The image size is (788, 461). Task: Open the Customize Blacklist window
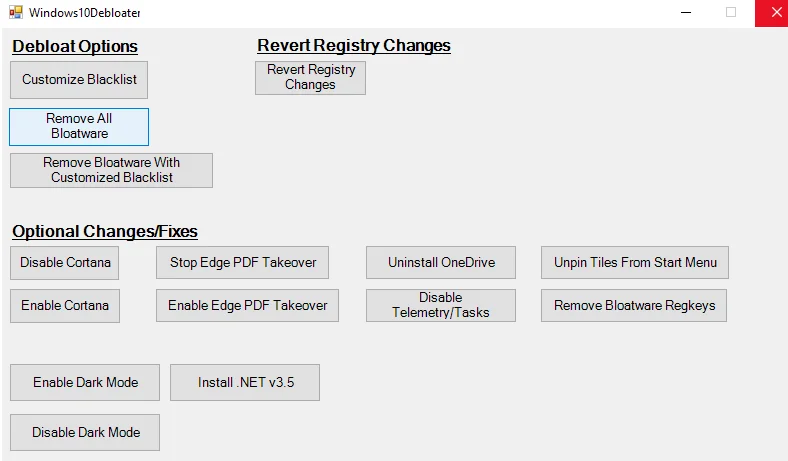[79, 79]
